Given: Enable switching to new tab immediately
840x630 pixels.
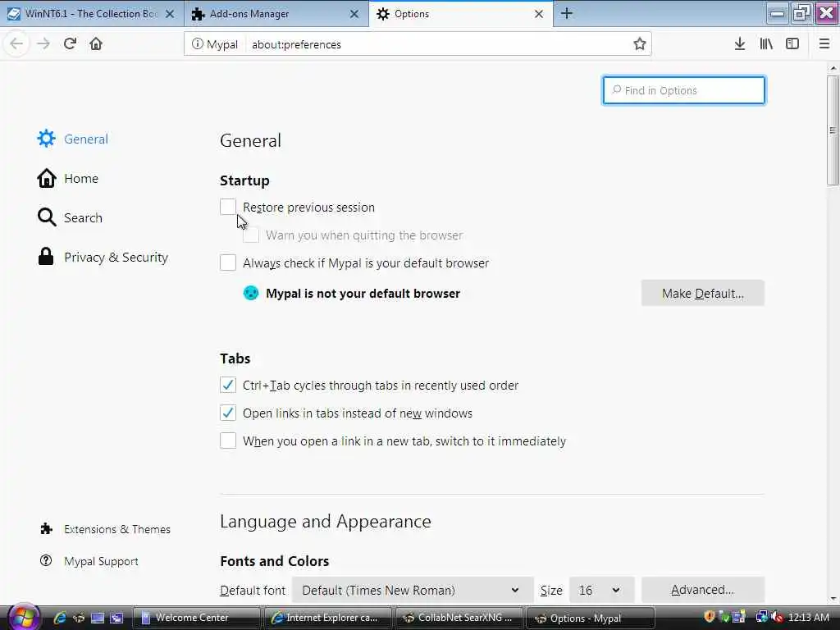Looking at the screenshot, I should point(228,441).
